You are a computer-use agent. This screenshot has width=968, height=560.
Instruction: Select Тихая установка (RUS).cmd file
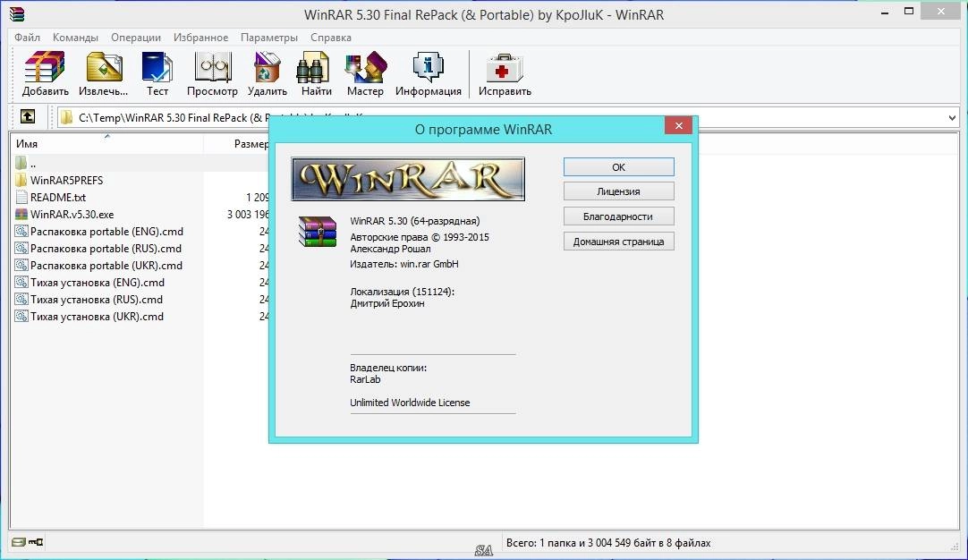click(x=89, y=300)
